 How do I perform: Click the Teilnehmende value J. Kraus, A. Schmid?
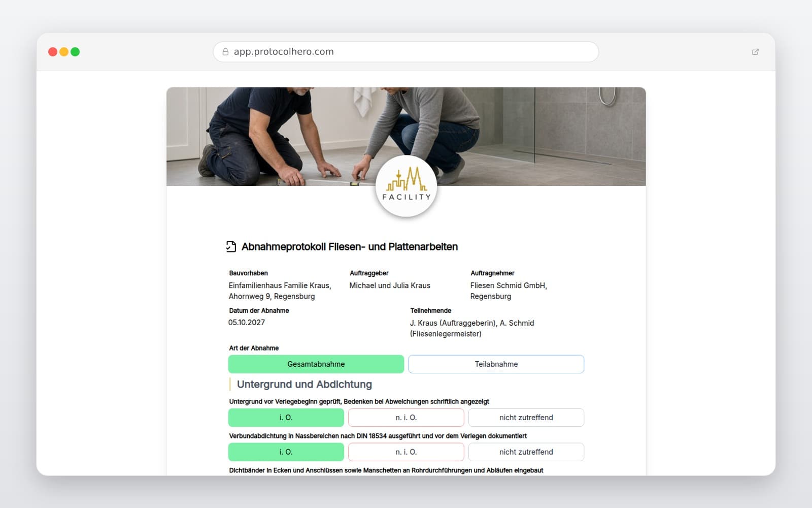click(472, 328)
